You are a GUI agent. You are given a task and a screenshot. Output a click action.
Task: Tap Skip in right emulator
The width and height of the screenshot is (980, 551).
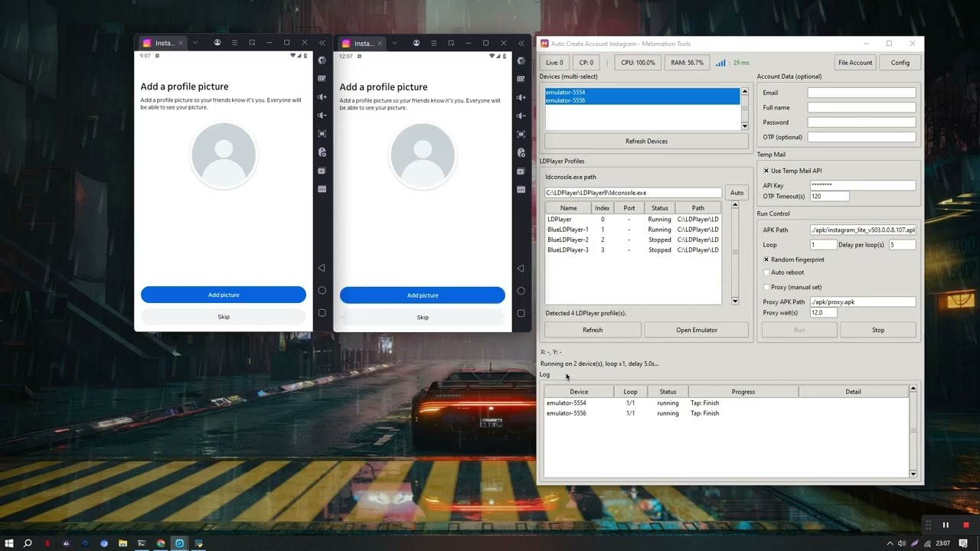(x=423, y=317)
